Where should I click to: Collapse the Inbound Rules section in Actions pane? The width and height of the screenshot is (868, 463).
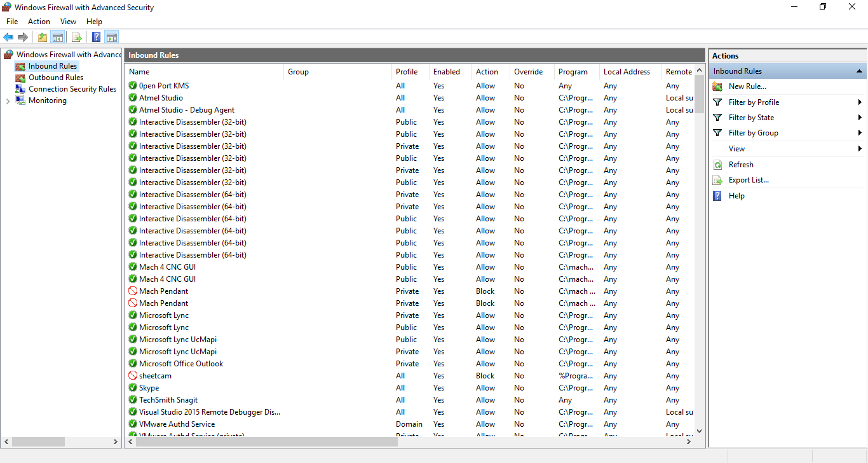pyautogui.click(x=859, y=71)
